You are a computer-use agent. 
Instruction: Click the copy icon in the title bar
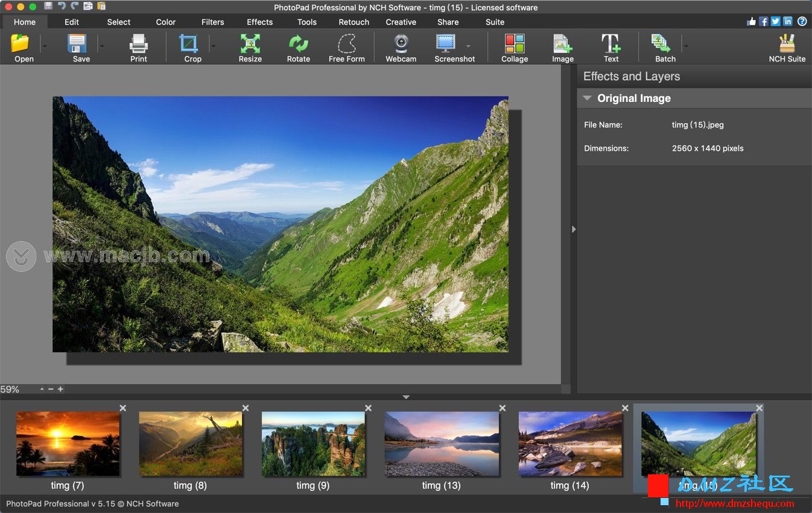point(88,6)
